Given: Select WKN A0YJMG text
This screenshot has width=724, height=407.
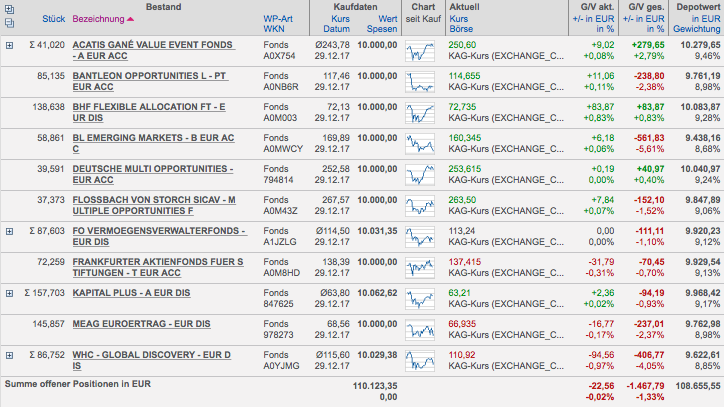Looking at the screenshot, I should [x=282, y=366].
